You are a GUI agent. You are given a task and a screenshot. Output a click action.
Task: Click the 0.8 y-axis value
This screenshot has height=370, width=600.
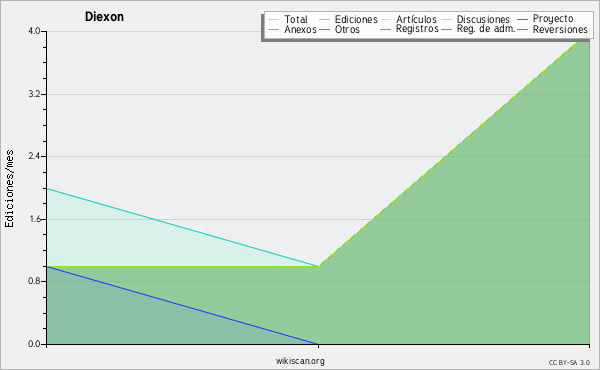pos(34,281)
